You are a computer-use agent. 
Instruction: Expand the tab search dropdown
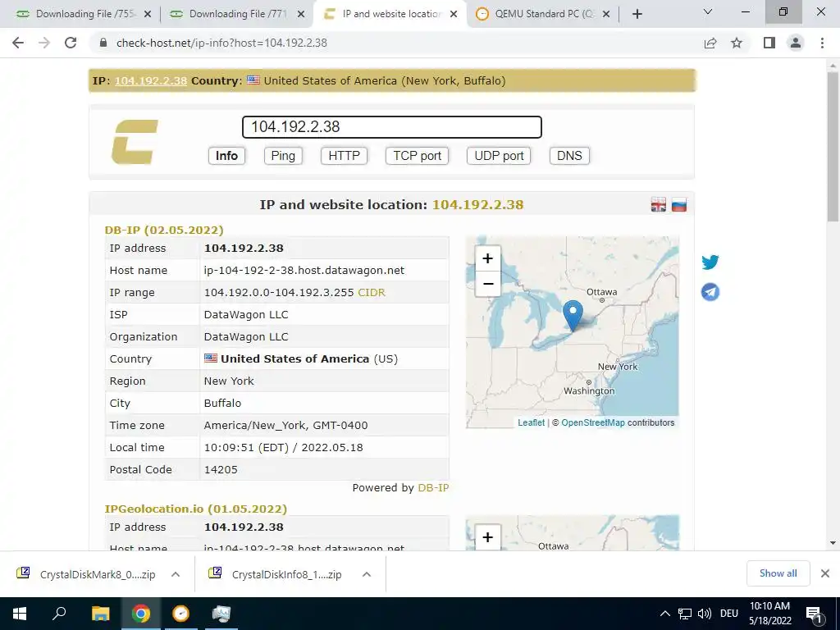708,11
